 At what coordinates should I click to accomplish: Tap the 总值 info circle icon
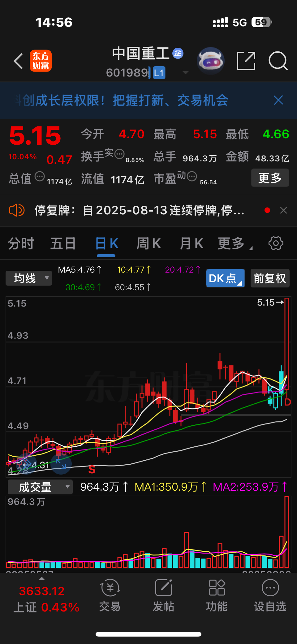click(40, 176)
